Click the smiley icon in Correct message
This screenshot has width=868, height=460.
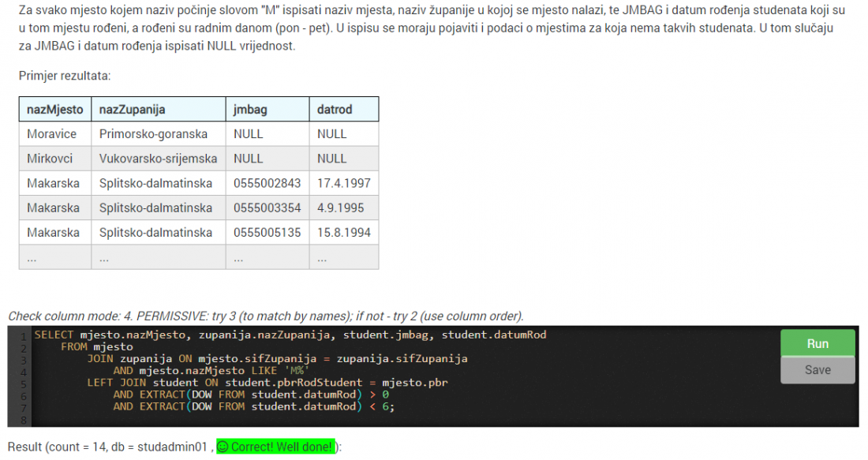223,447
